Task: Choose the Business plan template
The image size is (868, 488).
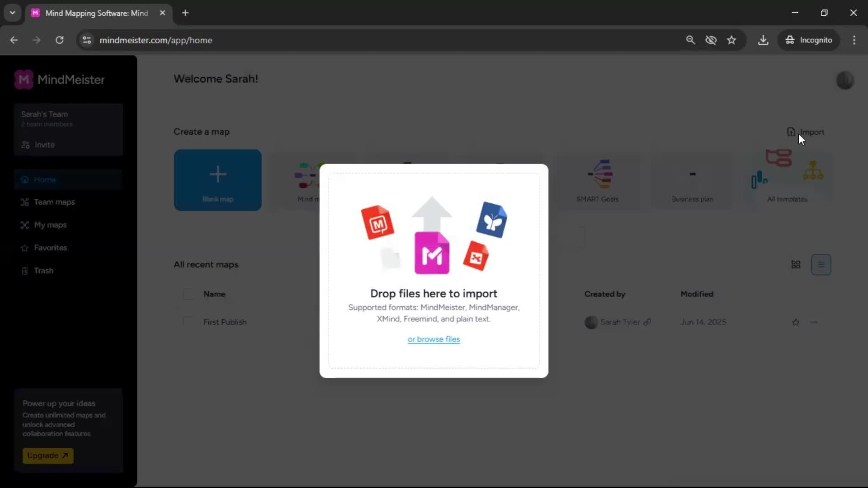Action: (x=692, y=180)
